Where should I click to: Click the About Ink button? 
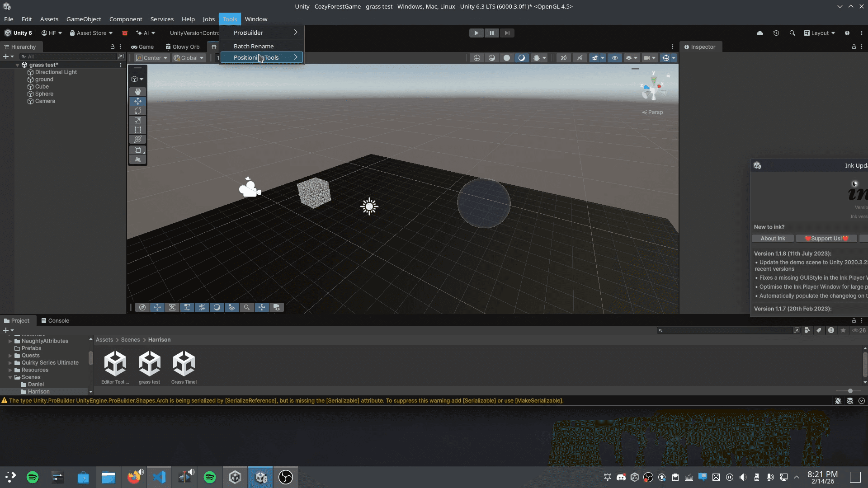tap(773, 239)
